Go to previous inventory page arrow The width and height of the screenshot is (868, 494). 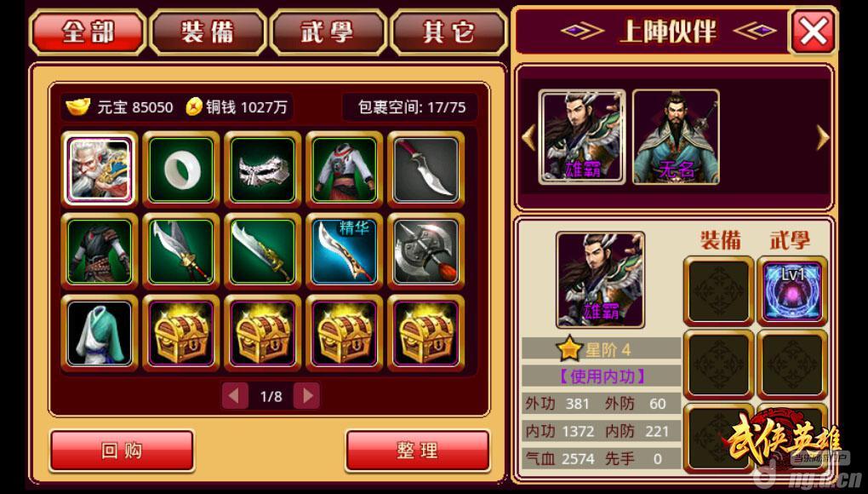(x=235, y=395)
